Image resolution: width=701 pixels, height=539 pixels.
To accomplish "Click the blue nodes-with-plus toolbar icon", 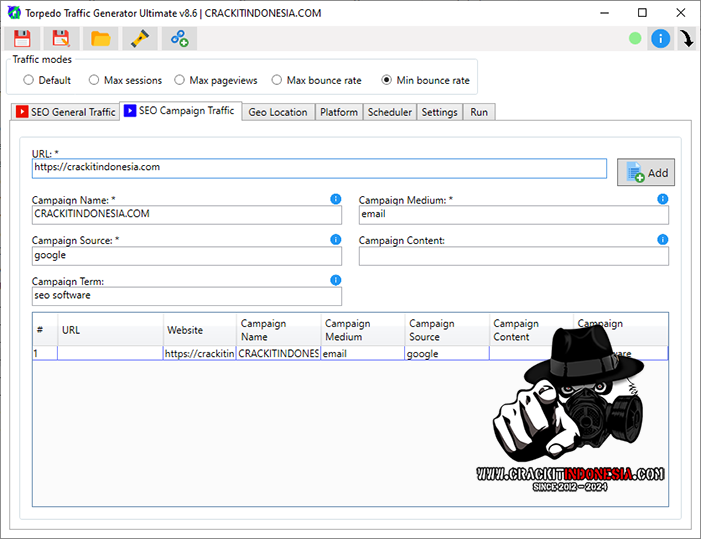I will click(179, 39).
